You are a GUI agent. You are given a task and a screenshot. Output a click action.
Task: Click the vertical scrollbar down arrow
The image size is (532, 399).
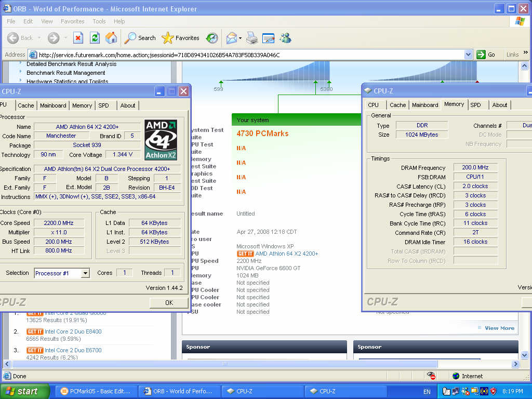(x=524, y=355)
